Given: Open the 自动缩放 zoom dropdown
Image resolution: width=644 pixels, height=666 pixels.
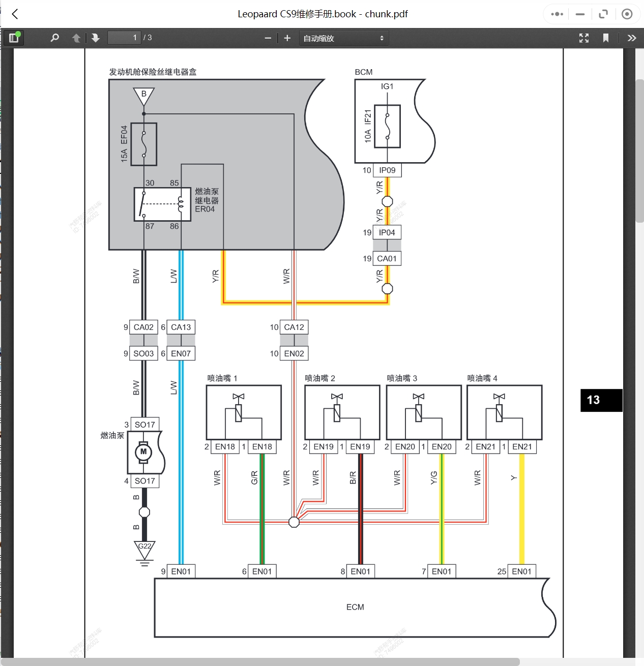Looking at the screenshot, I should (344, 38).
